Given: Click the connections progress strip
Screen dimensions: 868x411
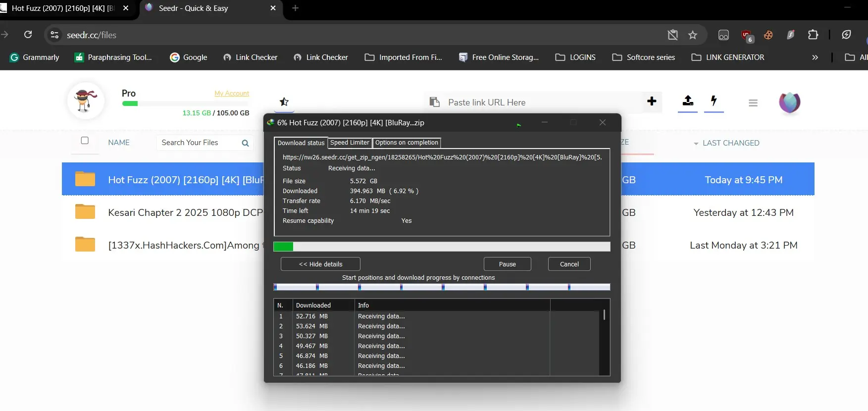Looking at the screenshot, I should pos(442,287).
